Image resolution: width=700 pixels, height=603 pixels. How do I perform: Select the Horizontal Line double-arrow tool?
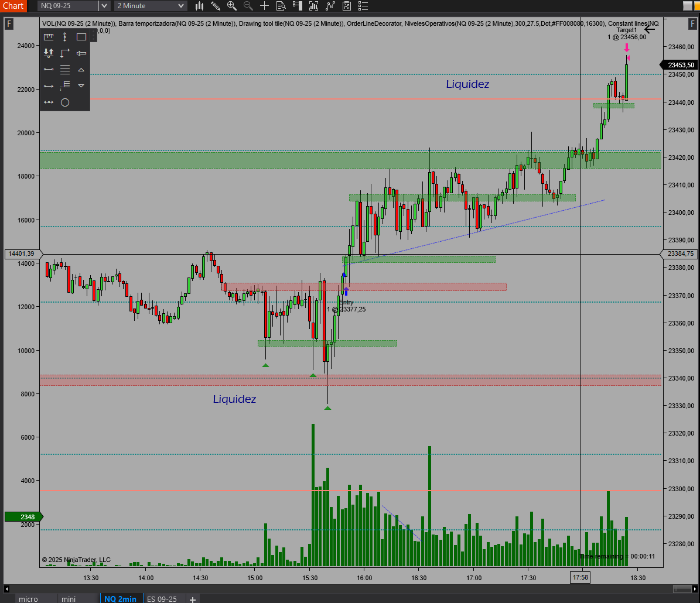[49, 102]
